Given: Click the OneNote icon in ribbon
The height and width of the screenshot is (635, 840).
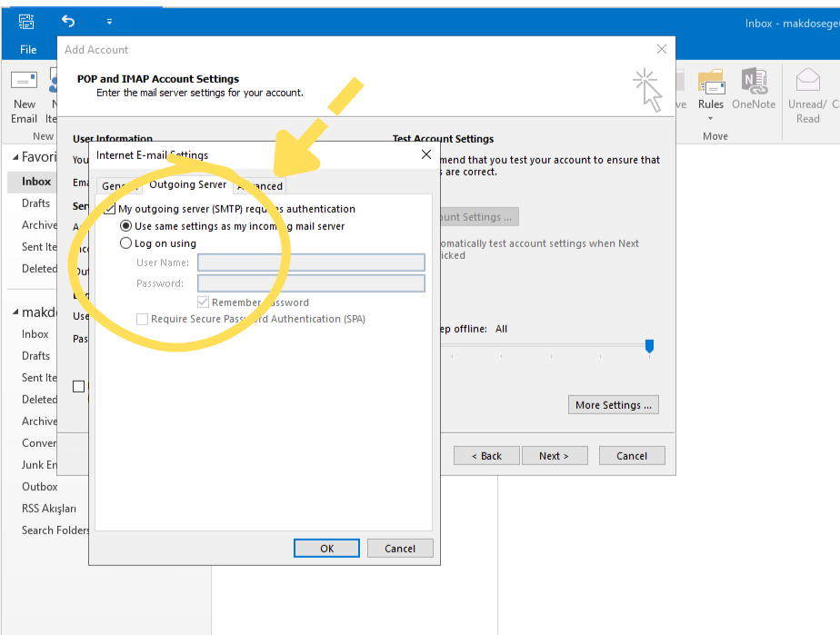Looking at the screenshot, I should pyautogui.click(x=755, y=82).
